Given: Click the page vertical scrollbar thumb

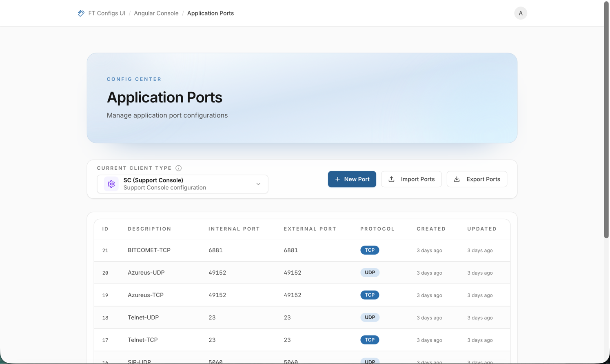Looking at the screenshot, I should click(x=606, y=120).
